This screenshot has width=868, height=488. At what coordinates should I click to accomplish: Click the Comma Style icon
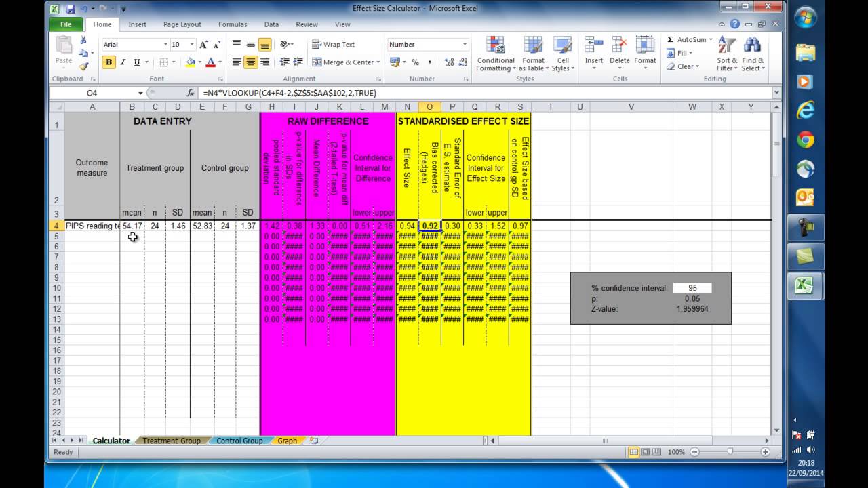click(x=430, y=62)
